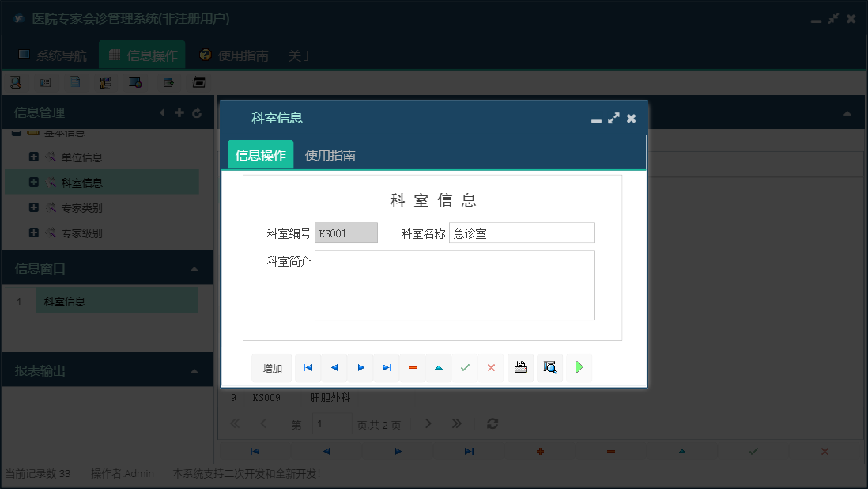Jump to first record with the navigation icon
The height and width of the screenshot is (489, 868).
point(308,367)
